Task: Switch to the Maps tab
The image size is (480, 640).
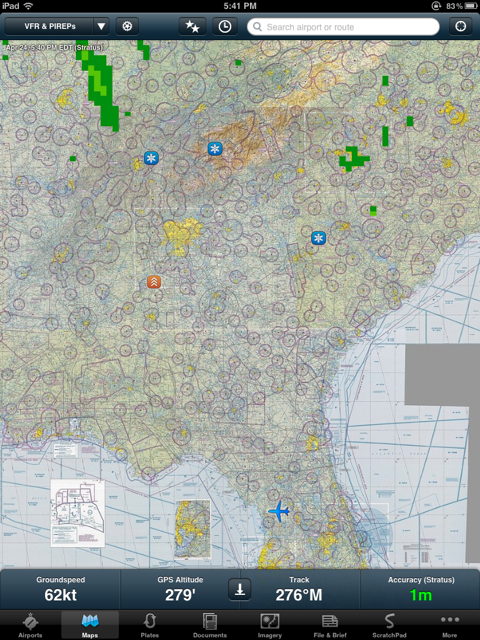Action: 90,625
